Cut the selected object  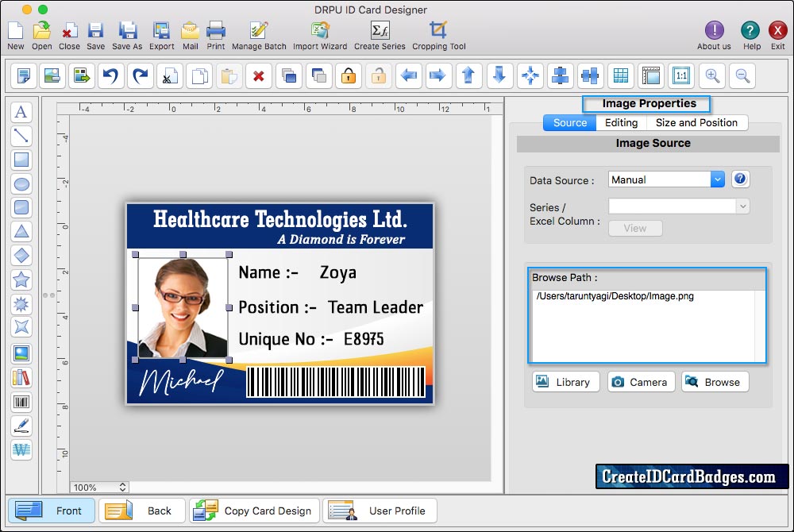(x=170, y=76)
